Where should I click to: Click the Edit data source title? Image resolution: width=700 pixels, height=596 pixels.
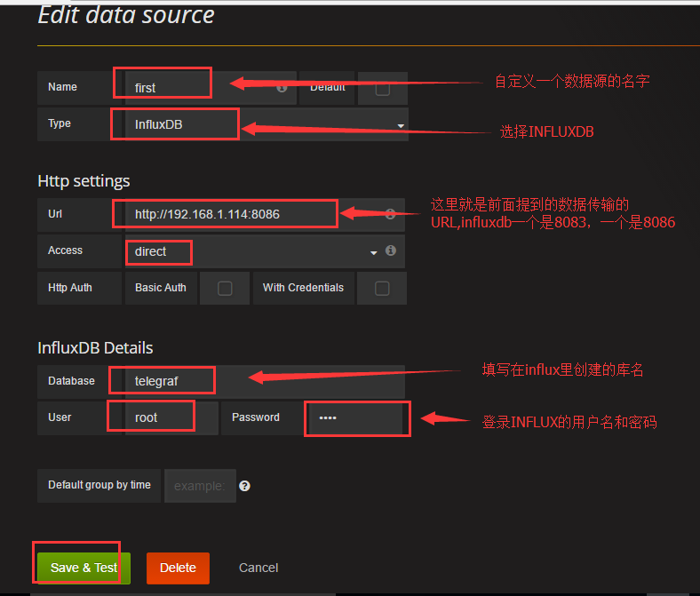pos(126,15)
